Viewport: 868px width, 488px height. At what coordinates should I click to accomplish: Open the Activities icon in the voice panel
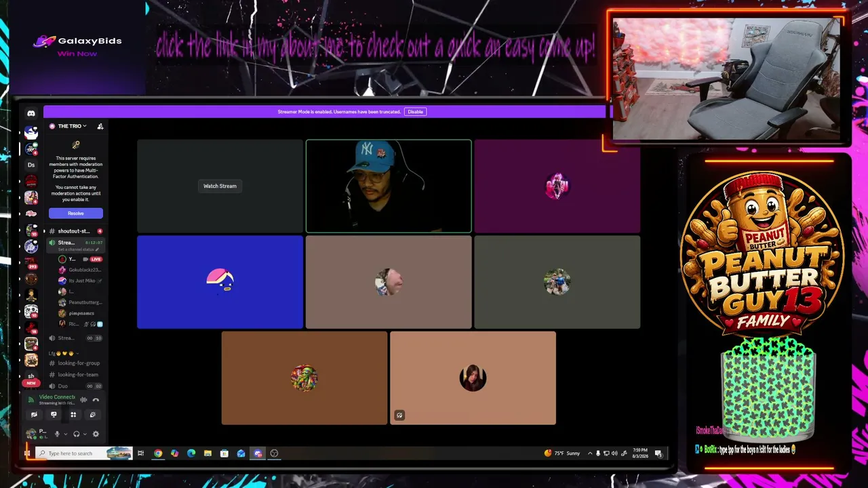point(73,415)
